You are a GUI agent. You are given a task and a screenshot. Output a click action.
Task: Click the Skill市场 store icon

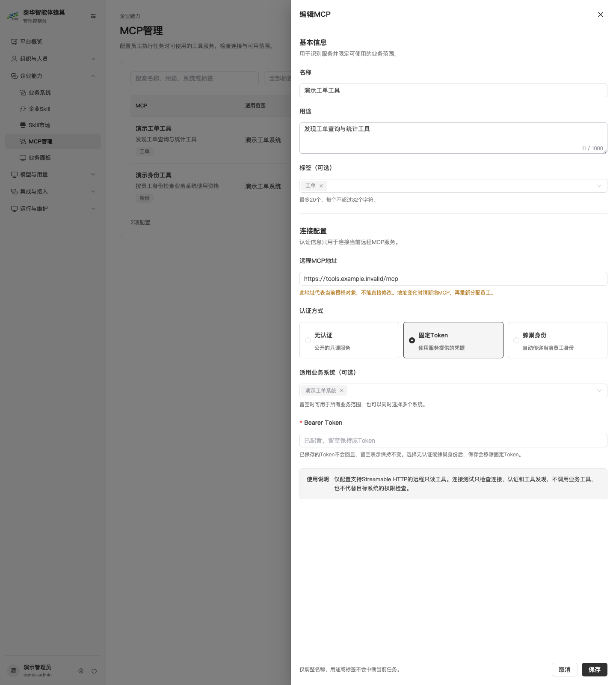23,125
